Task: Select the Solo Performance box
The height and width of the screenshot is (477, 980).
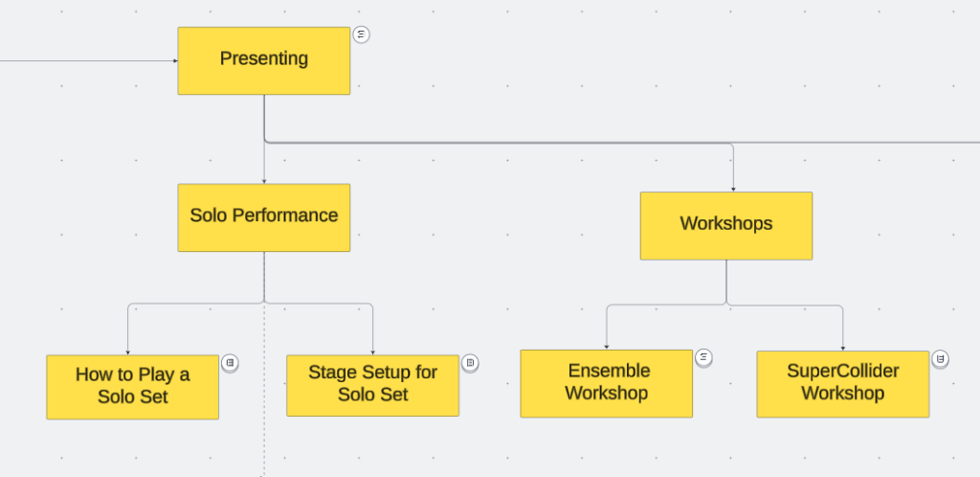Action: tap(263, 217)
